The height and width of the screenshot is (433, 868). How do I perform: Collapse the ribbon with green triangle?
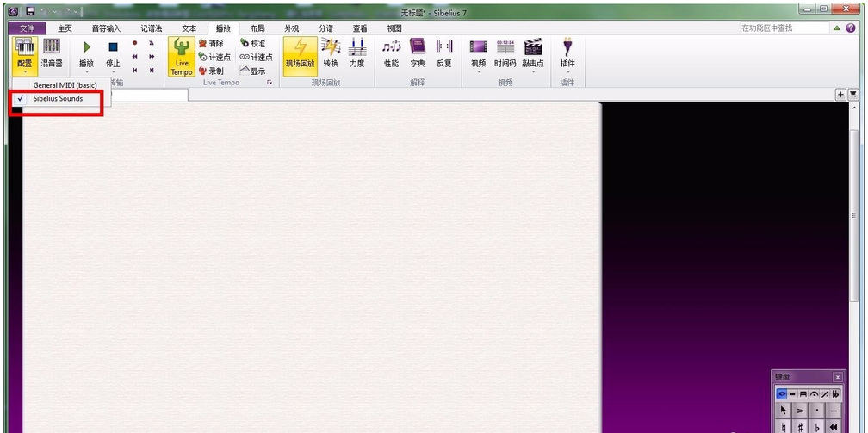coord(837,28)
